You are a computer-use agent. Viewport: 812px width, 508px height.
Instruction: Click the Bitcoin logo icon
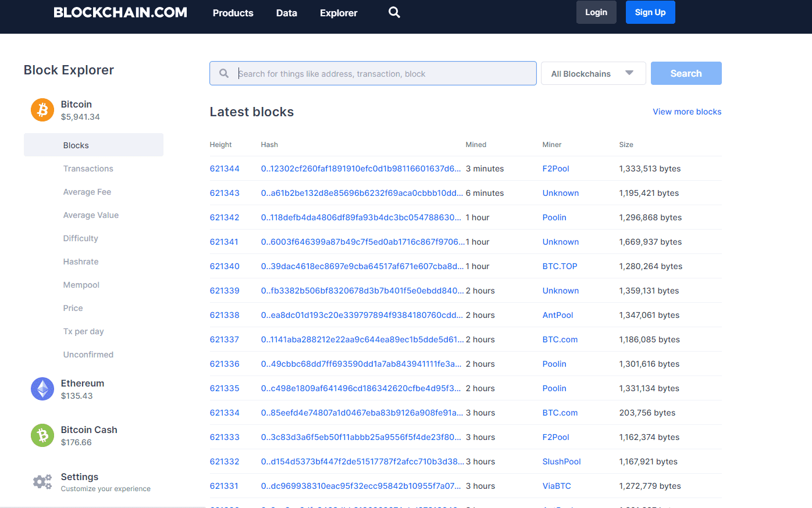click(x=42, y=110)
